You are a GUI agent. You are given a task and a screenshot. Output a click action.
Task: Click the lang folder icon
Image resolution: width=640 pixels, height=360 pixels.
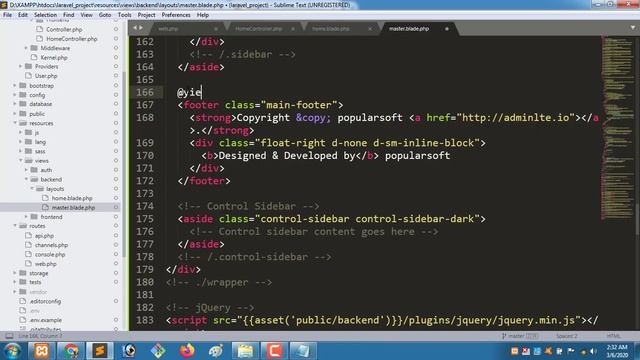pyautogui.click(x=29, y=142)
